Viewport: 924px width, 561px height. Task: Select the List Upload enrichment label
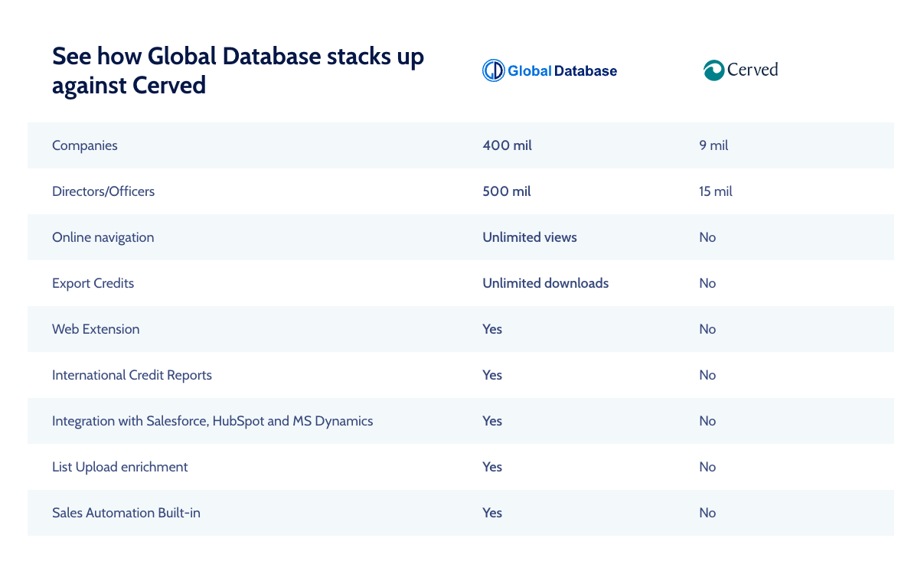coord(119,467)
